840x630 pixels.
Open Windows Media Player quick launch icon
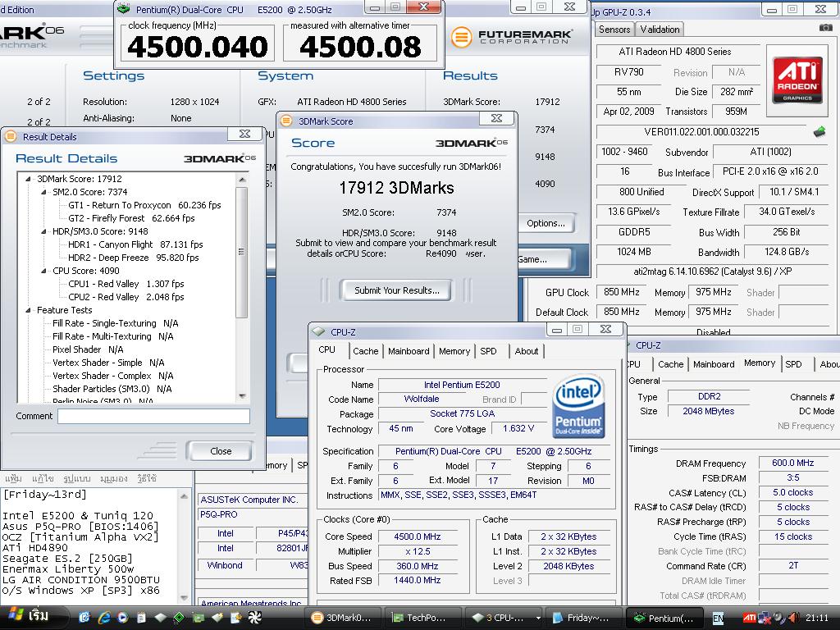(122, 618)
